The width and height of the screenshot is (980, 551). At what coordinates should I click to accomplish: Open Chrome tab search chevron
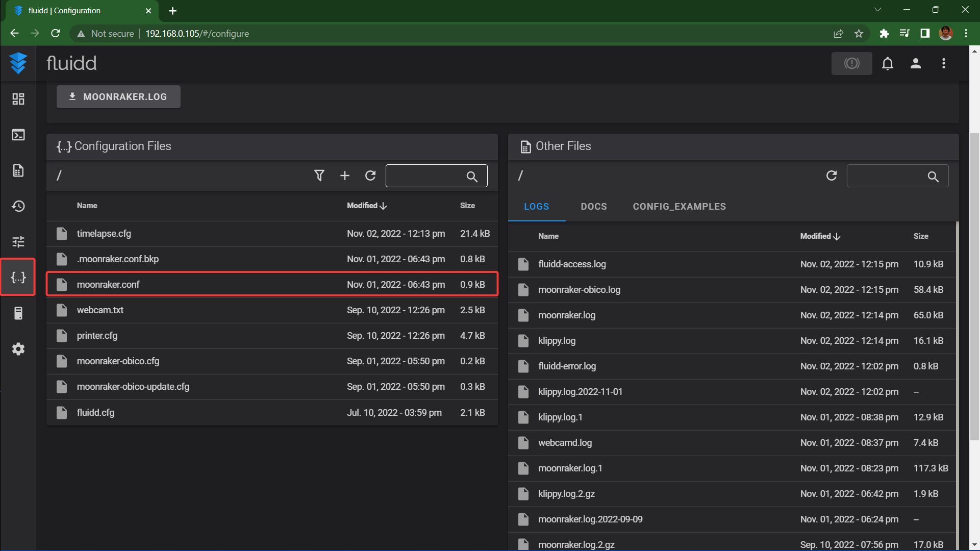click(x=877, y=10)
